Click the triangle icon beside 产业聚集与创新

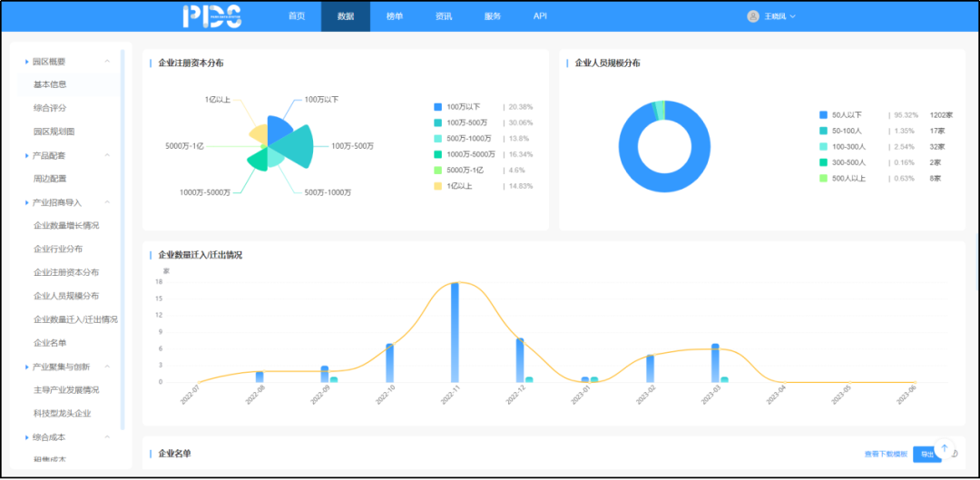pos(26,367)
